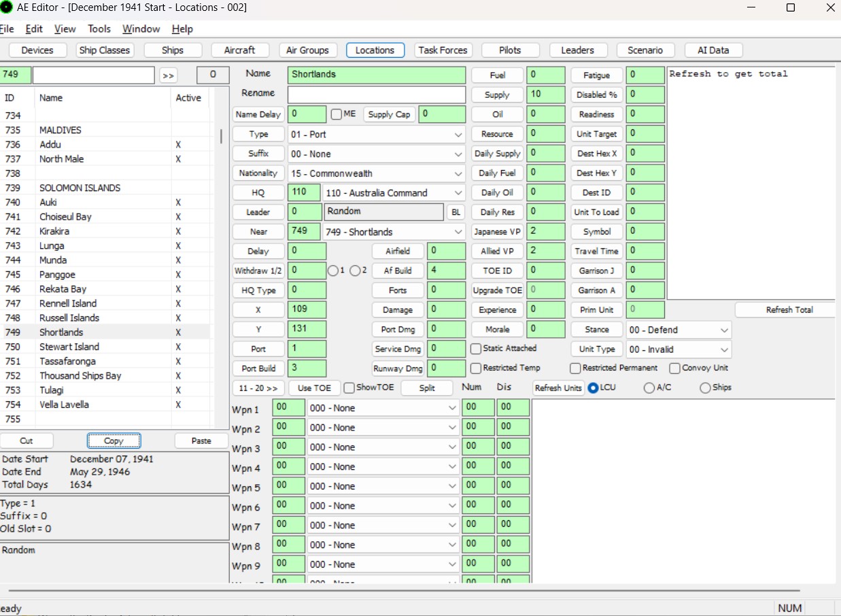Expand the Suffix dropdown 00 - None
This screenshot has height=616, width=841.
point(377,154)
